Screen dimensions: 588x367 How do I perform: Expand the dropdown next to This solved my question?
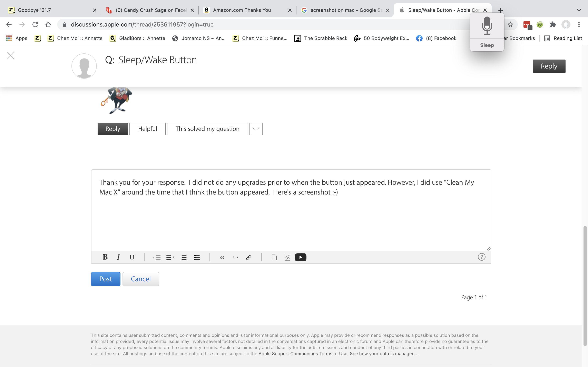256,129
